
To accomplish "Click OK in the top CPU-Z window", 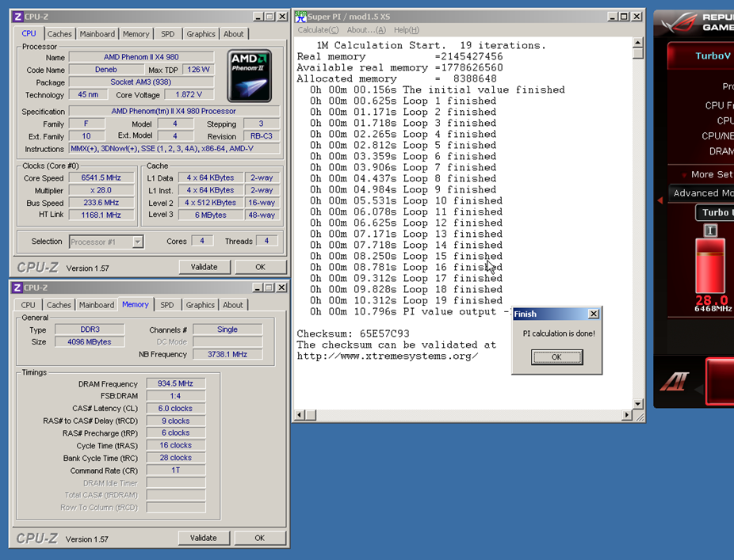I will pyautogui.click(x=260, y=267).
